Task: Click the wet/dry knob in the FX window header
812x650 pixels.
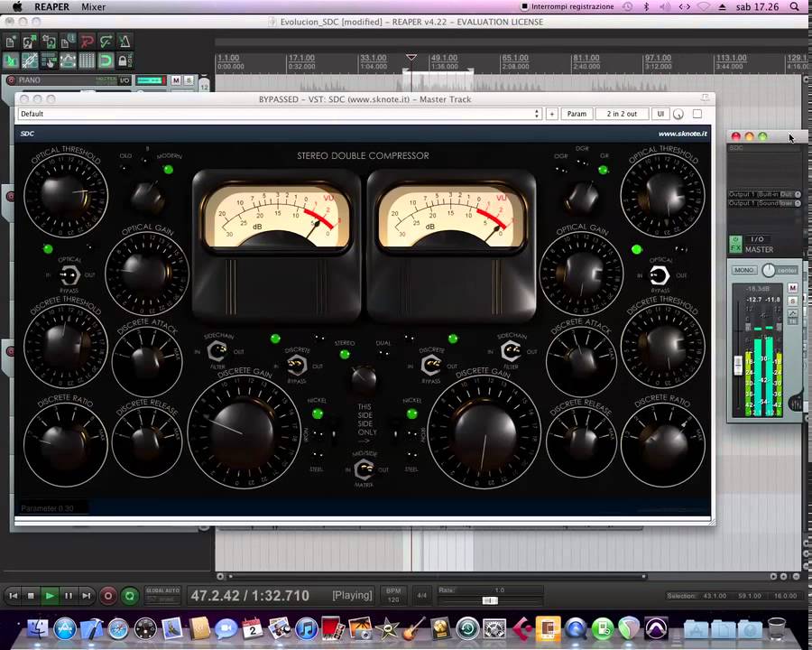Action: (x=678, y=114)
